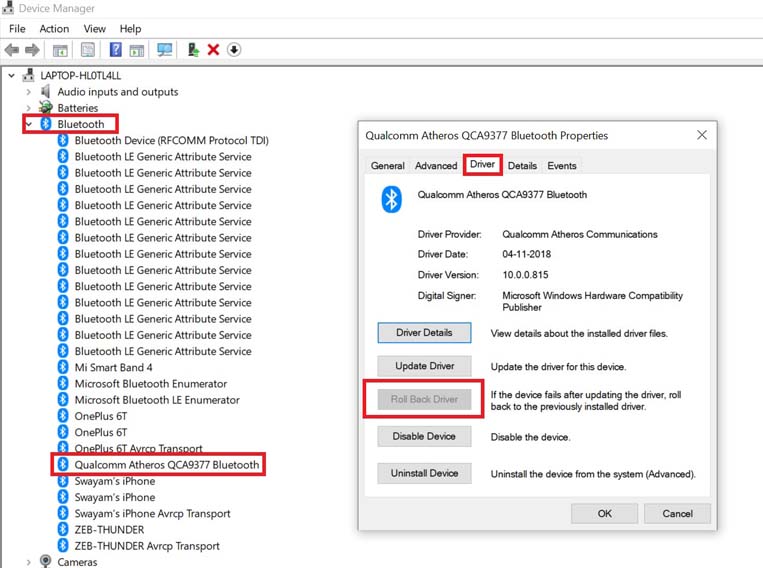
Task: Click the Update Driver button
Action: coord(424,366)
